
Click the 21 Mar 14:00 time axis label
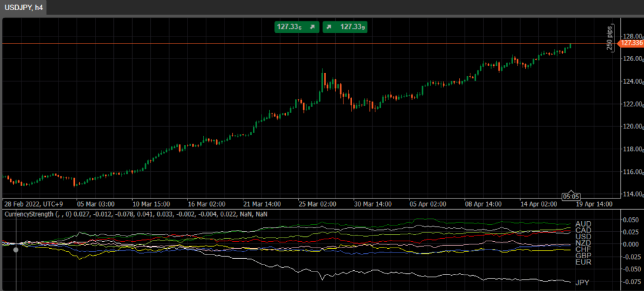(262, 204)
